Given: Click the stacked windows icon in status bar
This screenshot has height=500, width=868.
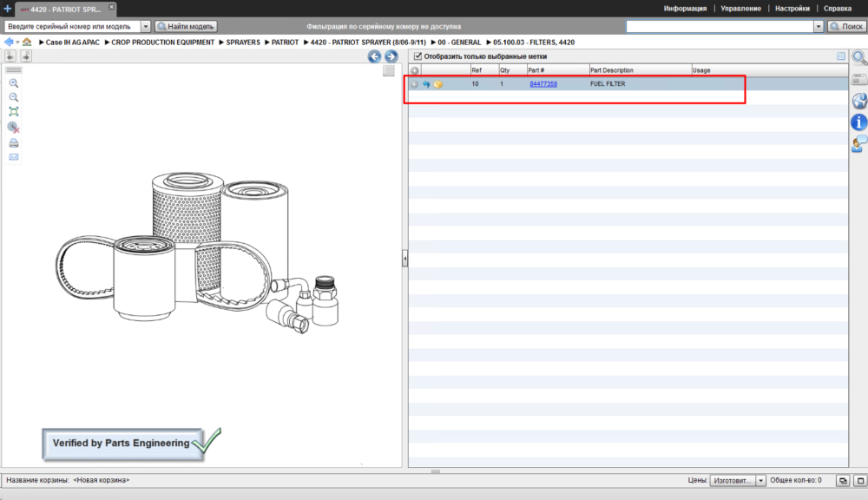Looking at the screenshot, I should click(843, 481).
